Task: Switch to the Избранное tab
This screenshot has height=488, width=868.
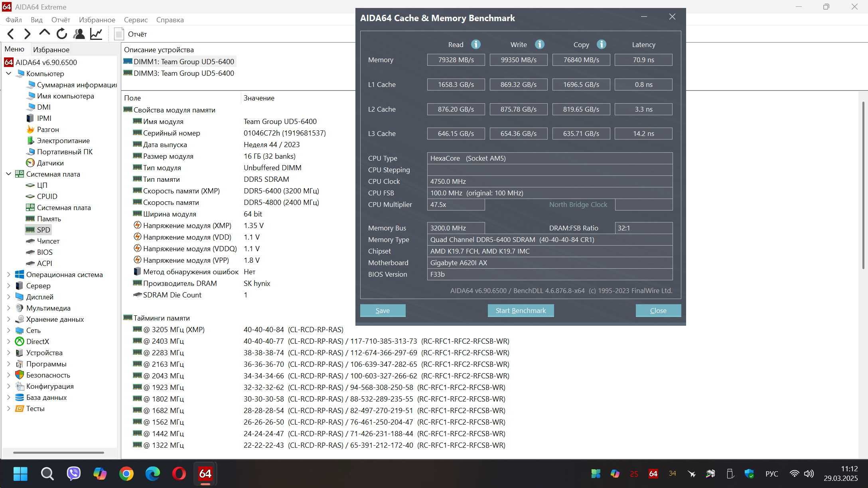Action: point(51,49)
